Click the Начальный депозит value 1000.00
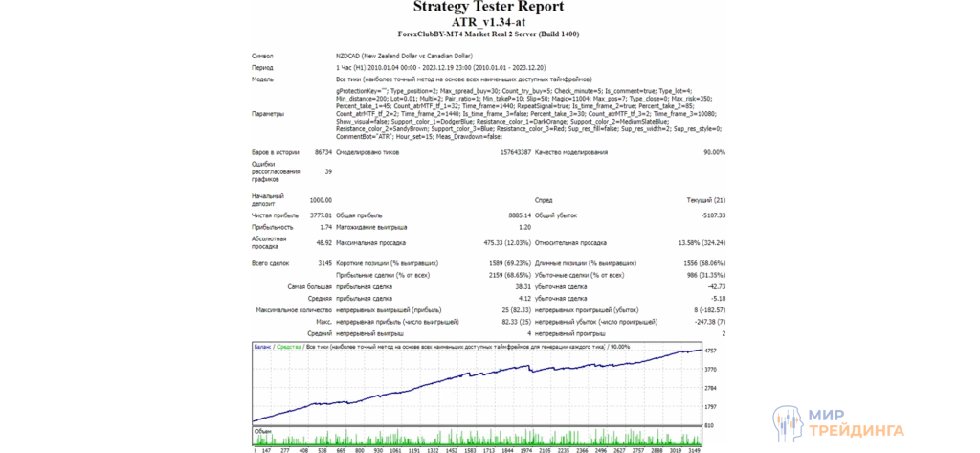980x453 pixels. point(321,200)
